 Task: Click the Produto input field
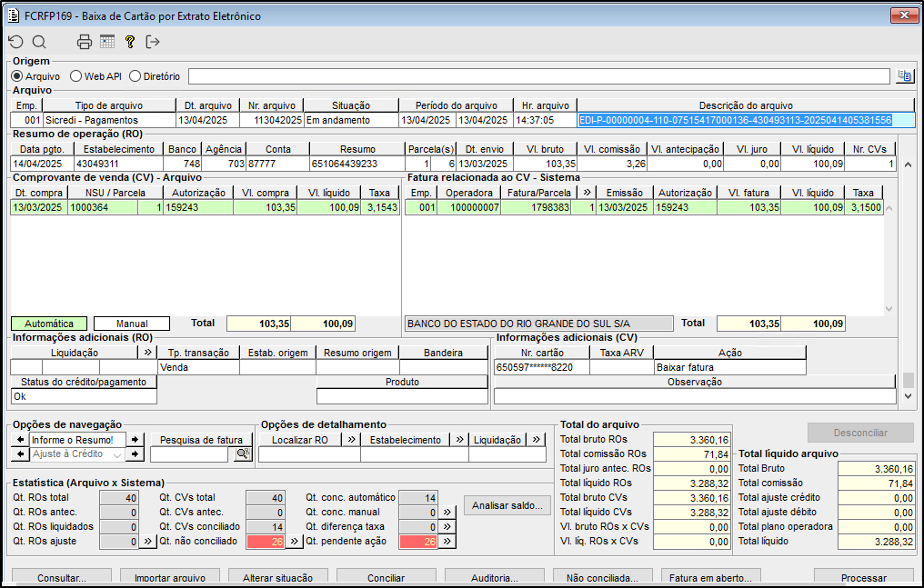point(403,396)
